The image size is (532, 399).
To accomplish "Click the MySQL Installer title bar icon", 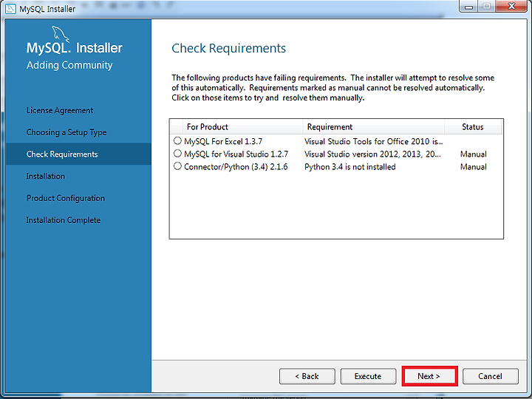I will click(x=10, y=8).
